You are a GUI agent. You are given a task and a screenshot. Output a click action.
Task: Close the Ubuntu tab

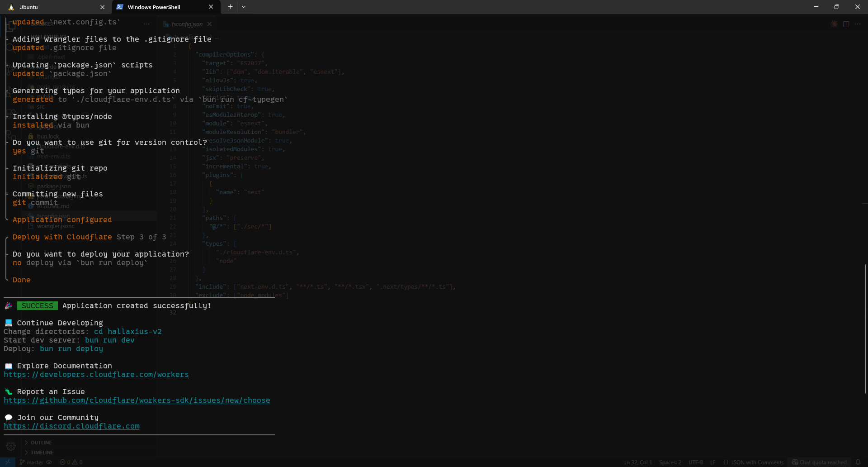coord(102,7)
